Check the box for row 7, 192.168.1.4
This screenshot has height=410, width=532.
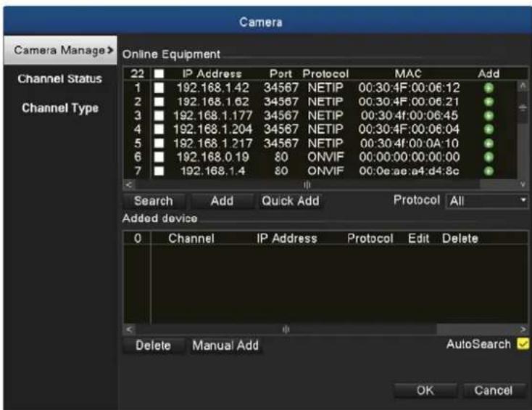(x=159, y=171)
